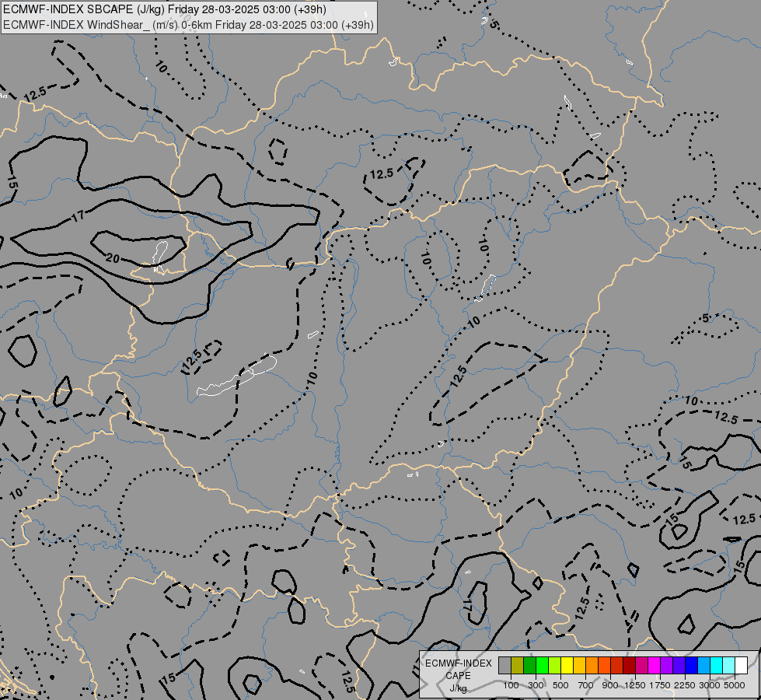The height and width of the screenshot is (700, 761).
Task: Click the "CAPE" label in the legend
Action: 458,676
